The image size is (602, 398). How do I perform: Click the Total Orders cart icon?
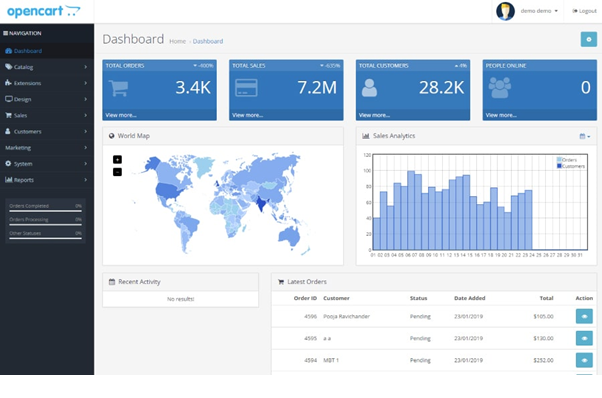(x=118, y=88)
